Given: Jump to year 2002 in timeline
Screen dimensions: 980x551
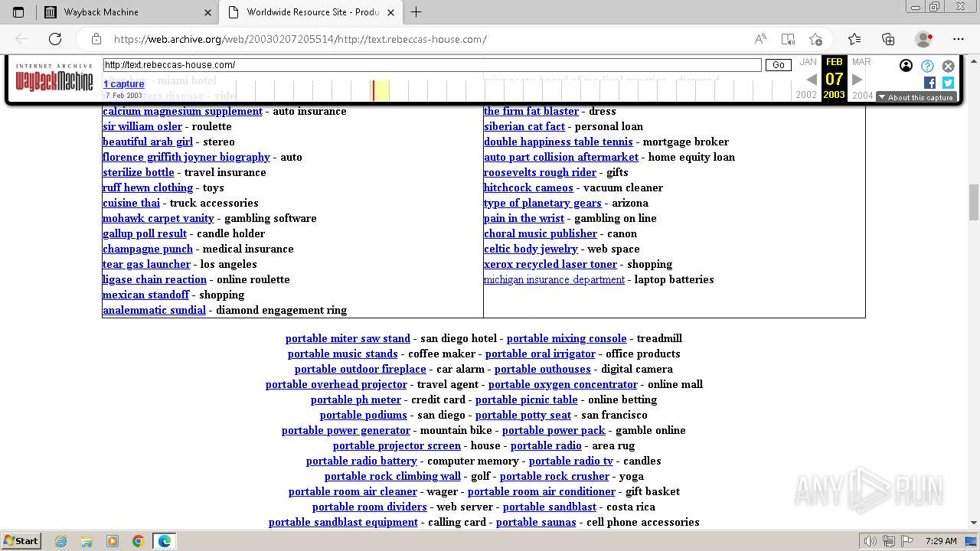Looking at the screenshot, I should pyautogui.click(x=806, y=95).
